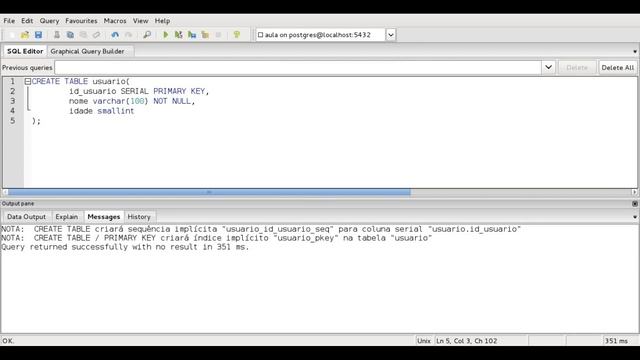640x360 pixels.
Task: Click the Cut toolbar icon
Action: click(57, 35)
